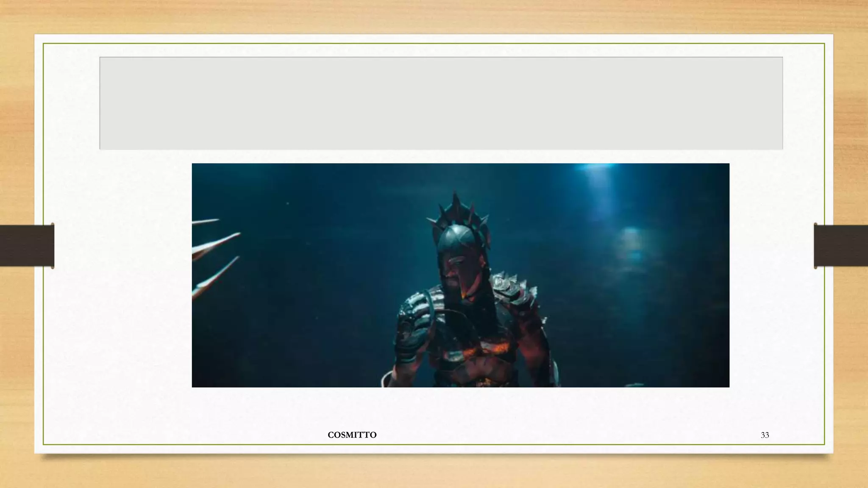
Task: Click the wooden background above slide
Action: click(434, 16)
